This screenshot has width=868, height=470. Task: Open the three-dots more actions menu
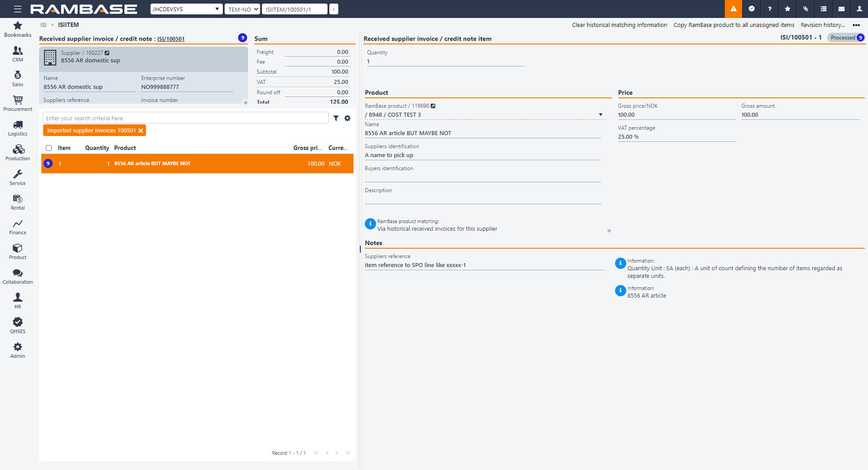click(x=856, y=25)
